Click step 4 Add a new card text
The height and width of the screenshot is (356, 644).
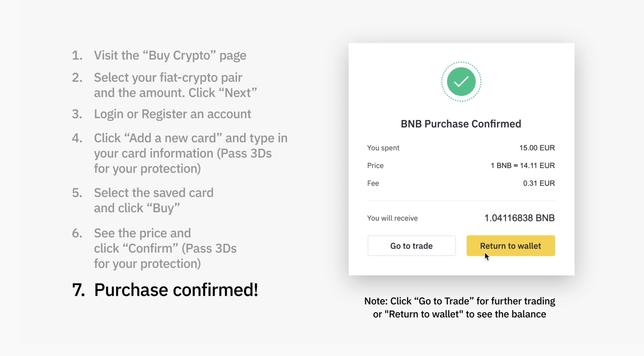(x=180, y=153)
